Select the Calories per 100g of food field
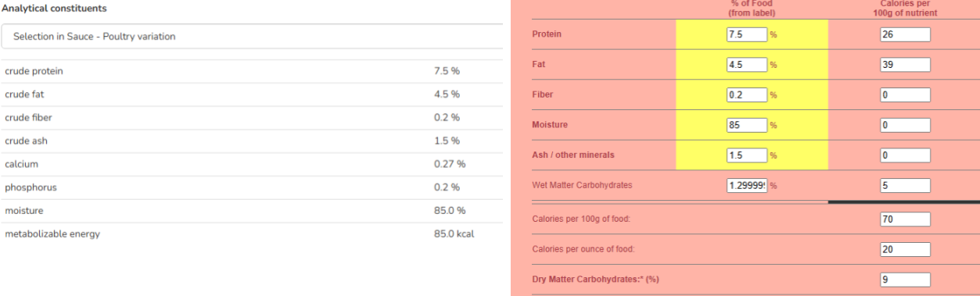Screen dimensions: 980x296 point(905,219)
